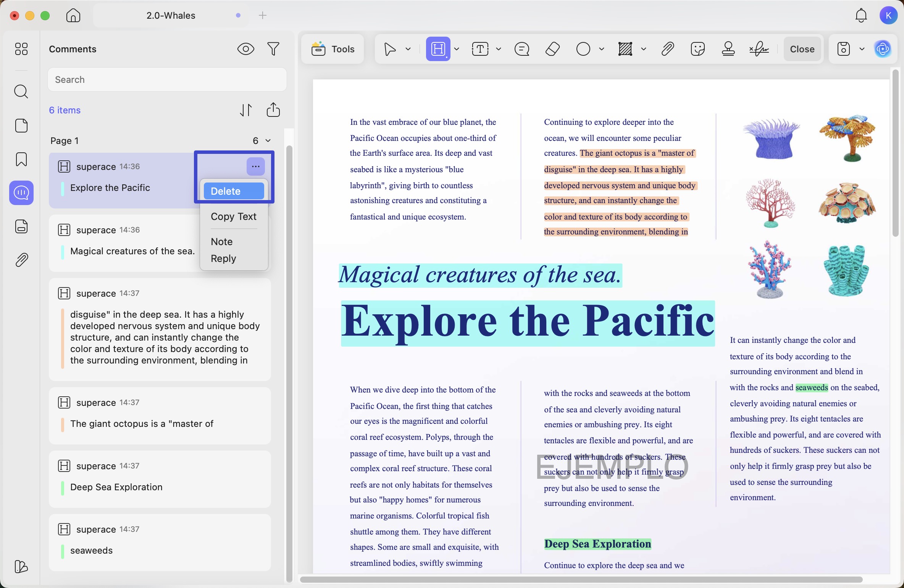Open the save options dropdown arrow
This screenshot has width=904, height=588.
862,49
